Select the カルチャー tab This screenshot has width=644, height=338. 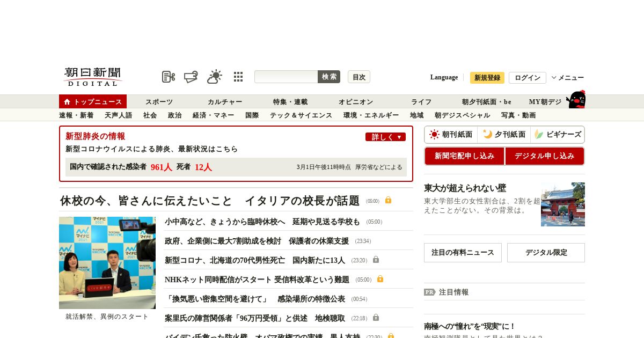tap(225, 102)
